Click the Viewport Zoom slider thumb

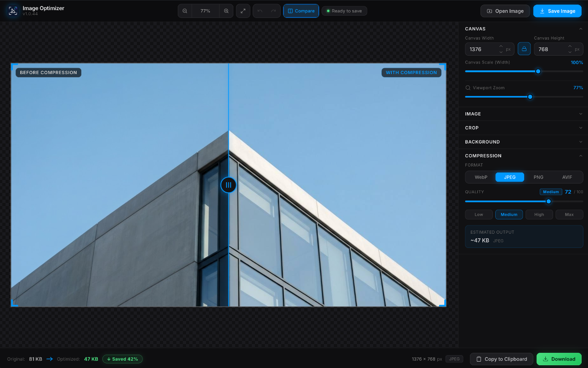tap(530, 97)
